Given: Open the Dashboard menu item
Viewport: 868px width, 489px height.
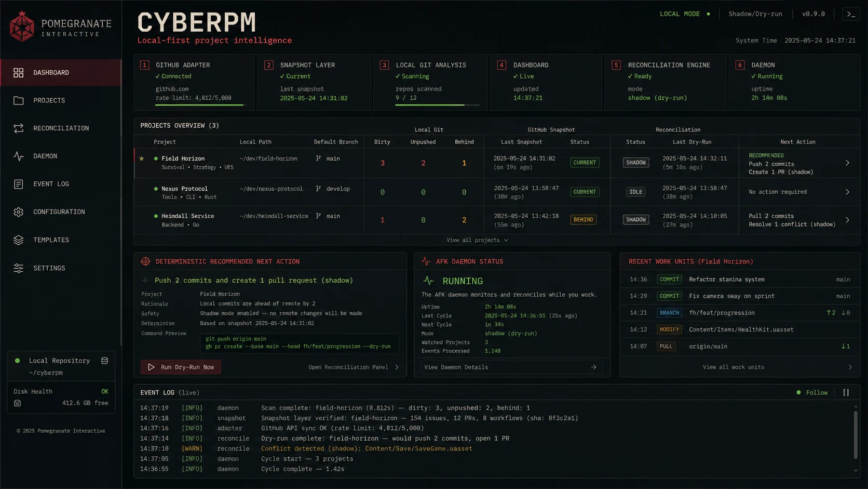Looking at the screenshot, I should (61, 73).
